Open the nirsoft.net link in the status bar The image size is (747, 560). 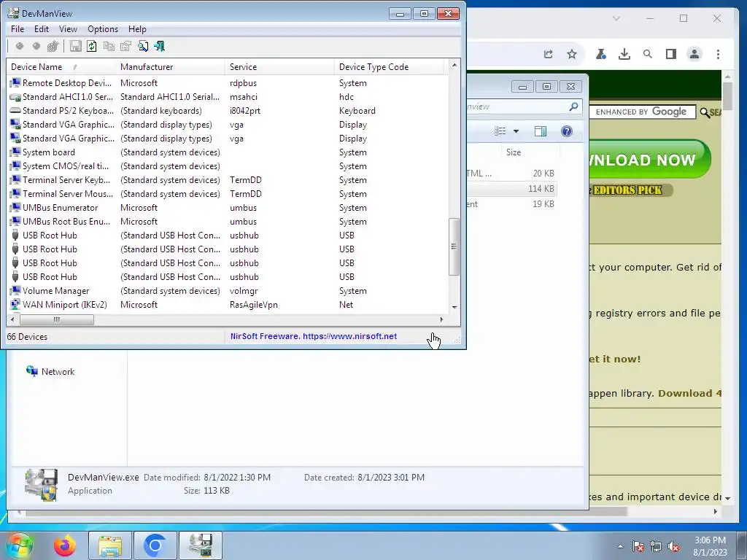[314, 336]
